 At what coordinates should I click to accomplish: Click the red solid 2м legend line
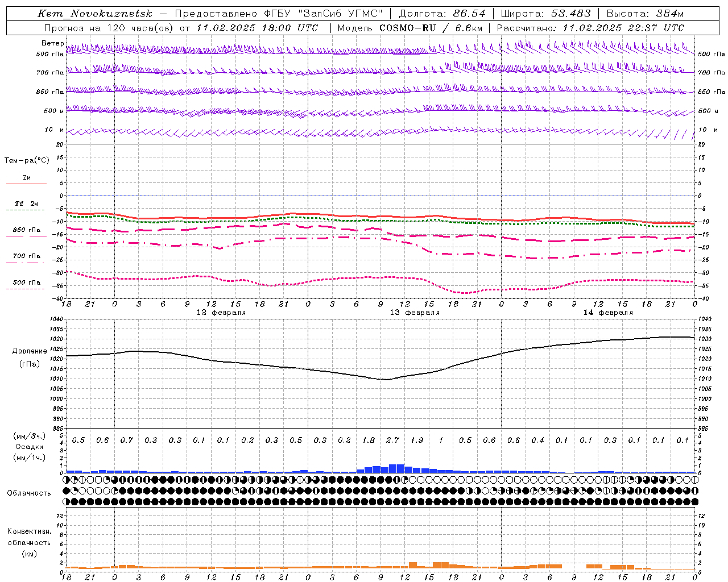[26, 184]
